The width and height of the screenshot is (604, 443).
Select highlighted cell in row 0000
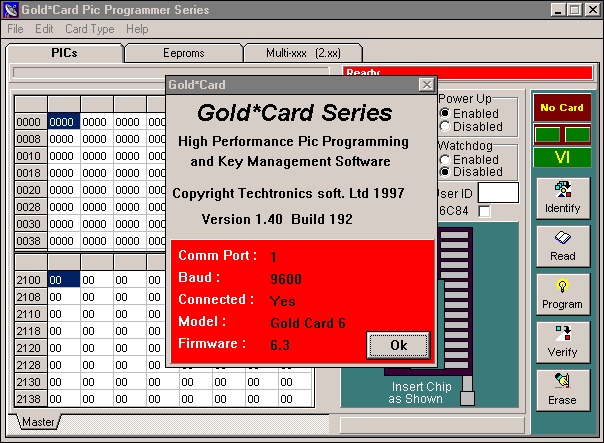[64, 122]
